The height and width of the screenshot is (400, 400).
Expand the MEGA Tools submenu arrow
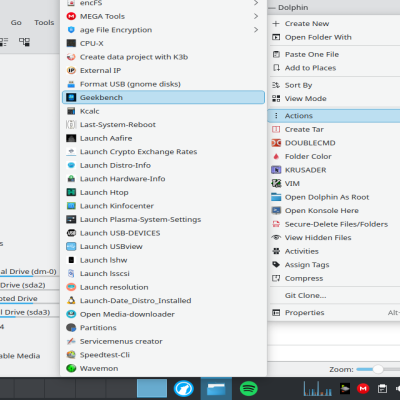(x=256, y=16)
